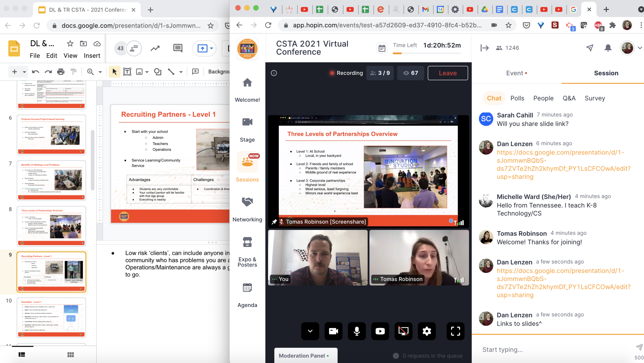Enter fullscreen video mode
This screenshot has height=363, width=644.
[455, 331]
